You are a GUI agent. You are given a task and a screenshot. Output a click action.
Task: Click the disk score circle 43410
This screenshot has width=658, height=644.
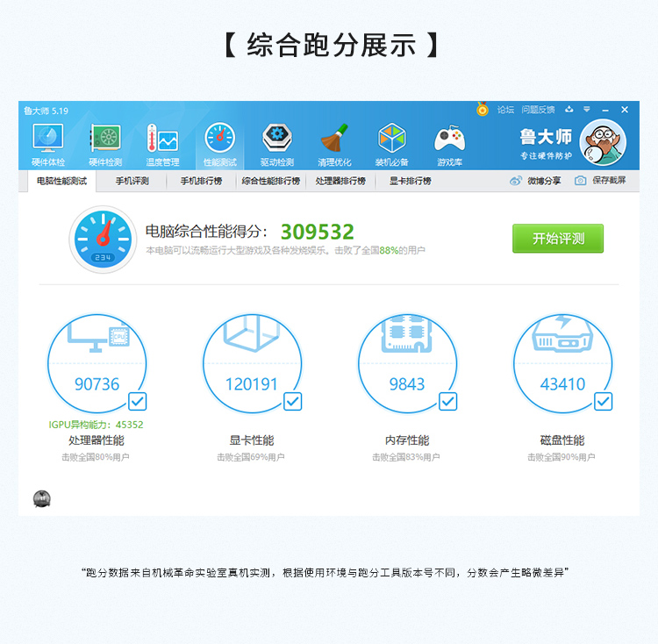[x=562, y=364]
